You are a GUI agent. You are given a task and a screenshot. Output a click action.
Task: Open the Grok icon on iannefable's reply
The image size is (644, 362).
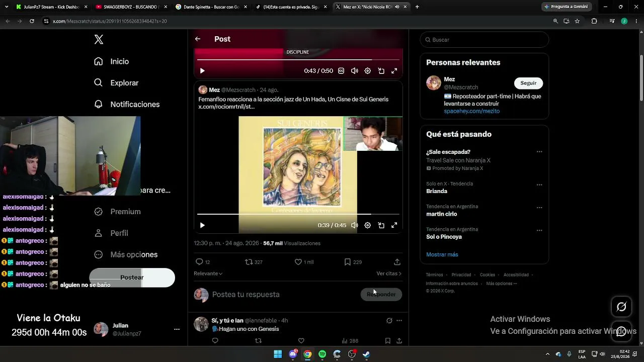pyautogui.click(x=389, y=320)
